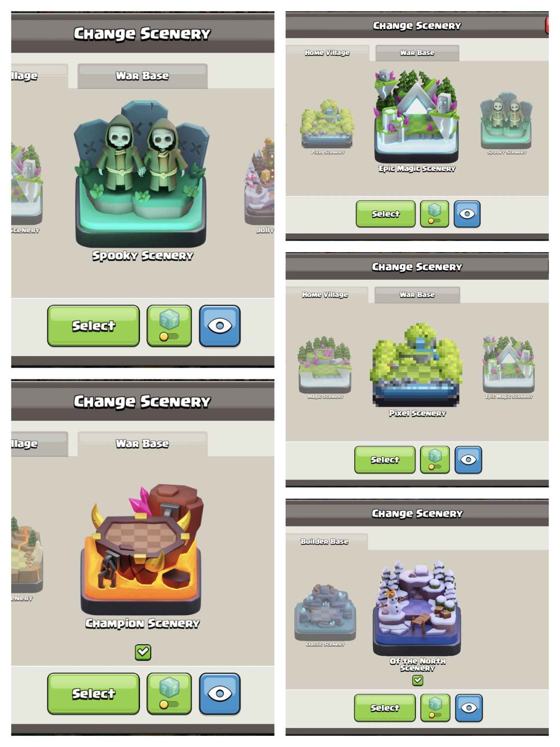Click the eye preview button under Spooky Scenery
560x747 pixels.
(x=220, y=326)
